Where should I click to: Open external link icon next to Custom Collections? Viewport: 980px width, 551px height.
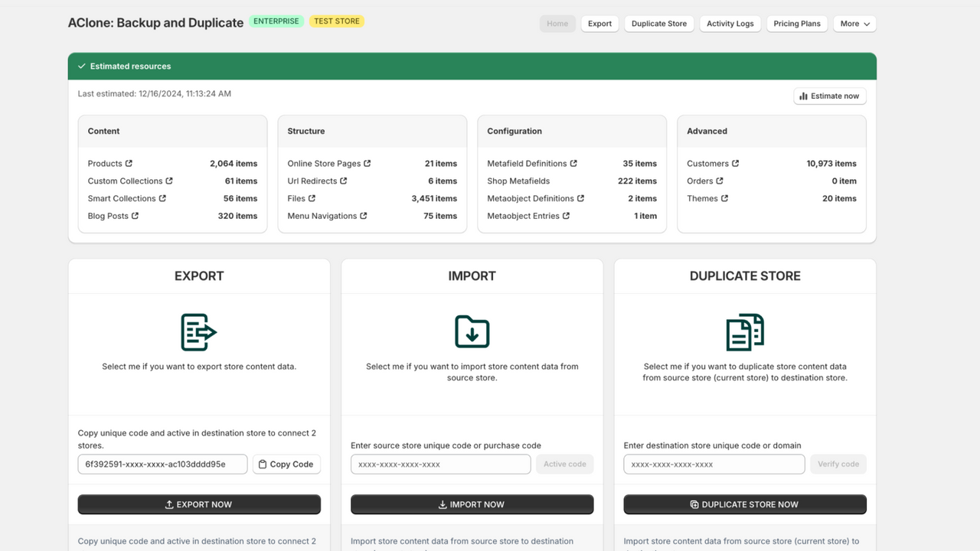pyautogui.click(x=169, y=181)
